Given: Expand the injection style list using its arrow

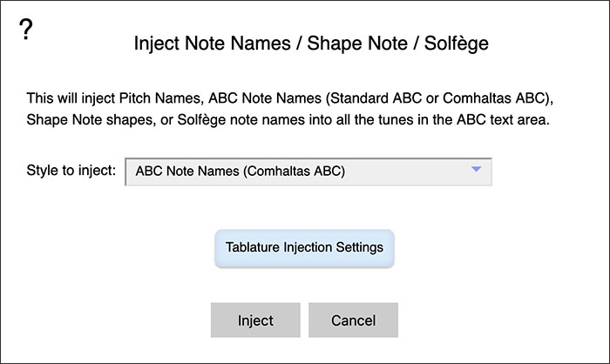Looking at the screenshot, I should [x=476, y=171].
